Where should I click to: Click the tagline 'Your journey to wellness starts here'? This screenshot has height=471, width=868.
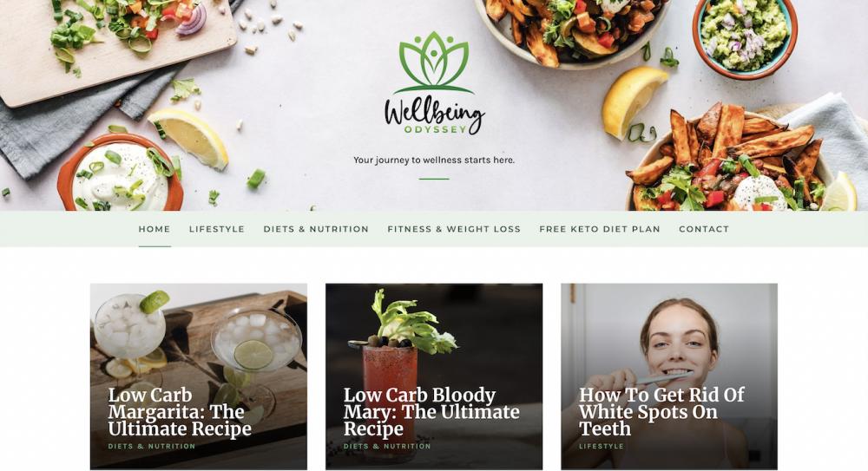(x=434, y=160)
